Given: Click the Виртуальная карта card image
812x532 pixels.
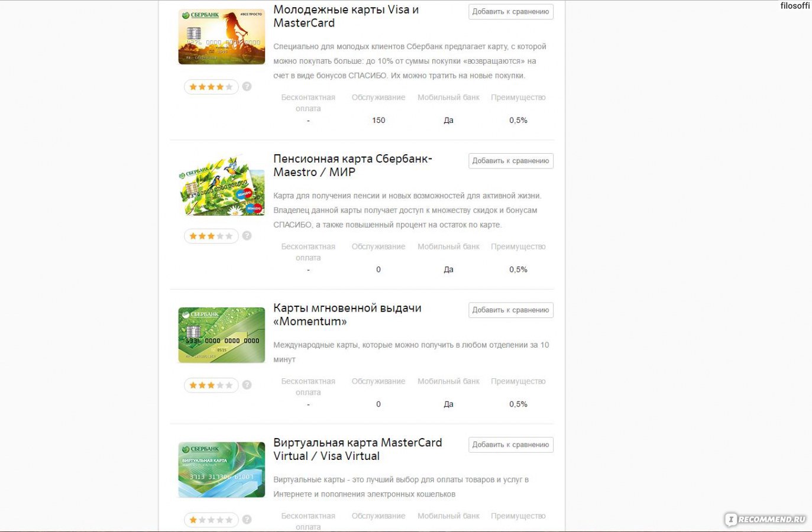Looking at the screenshot, I should (222, 470).
